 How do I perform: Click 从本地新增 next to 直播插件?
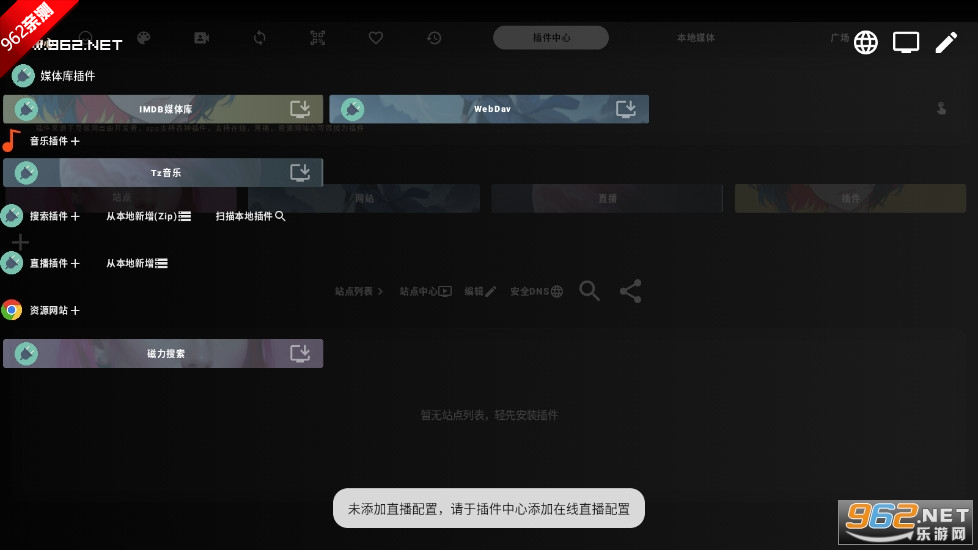[137, 263]
